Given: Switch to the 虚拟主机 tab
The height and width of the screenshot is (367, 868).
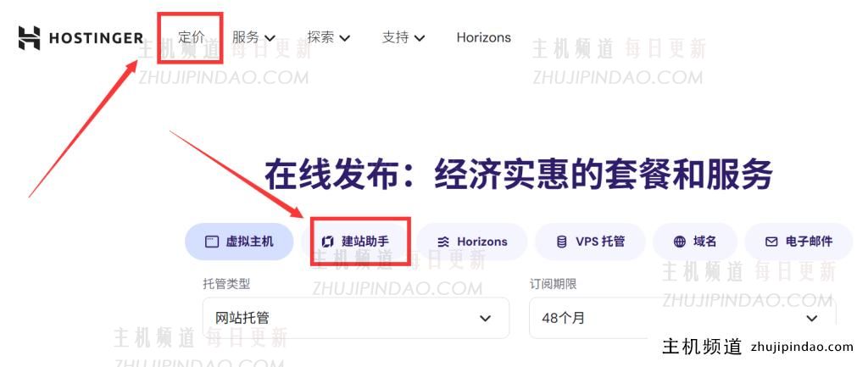Looking at the screenshot, I should (239, 242).
